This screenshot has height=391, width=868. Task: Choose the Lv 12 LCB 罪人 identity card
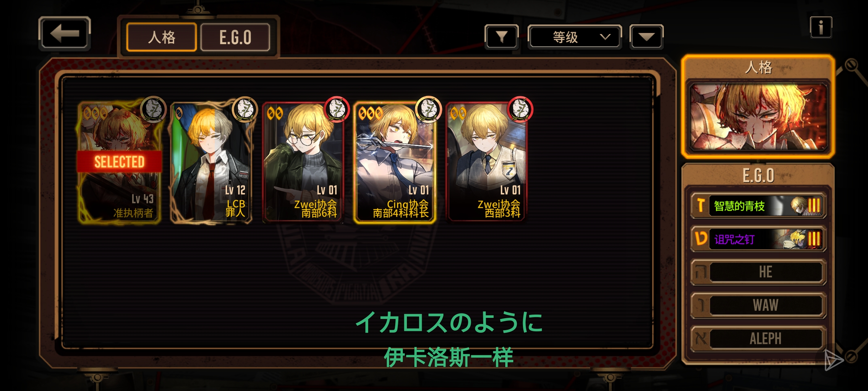click(x=211, y=161)
